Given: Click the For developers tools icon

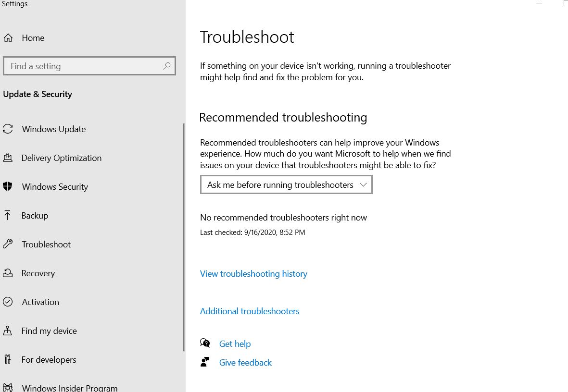Looking at the screenshot, I should click(x=8, y=359).
